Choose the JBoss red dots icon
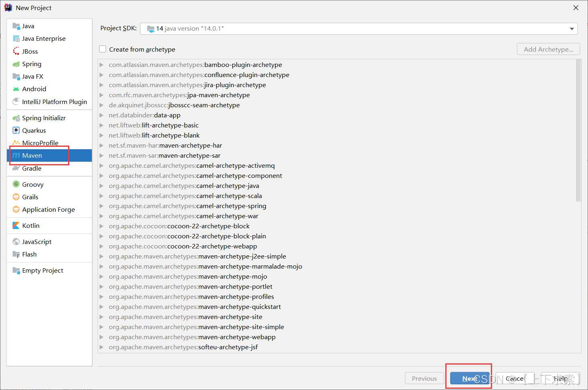This screenshot has width=588, height=390. 16,51
